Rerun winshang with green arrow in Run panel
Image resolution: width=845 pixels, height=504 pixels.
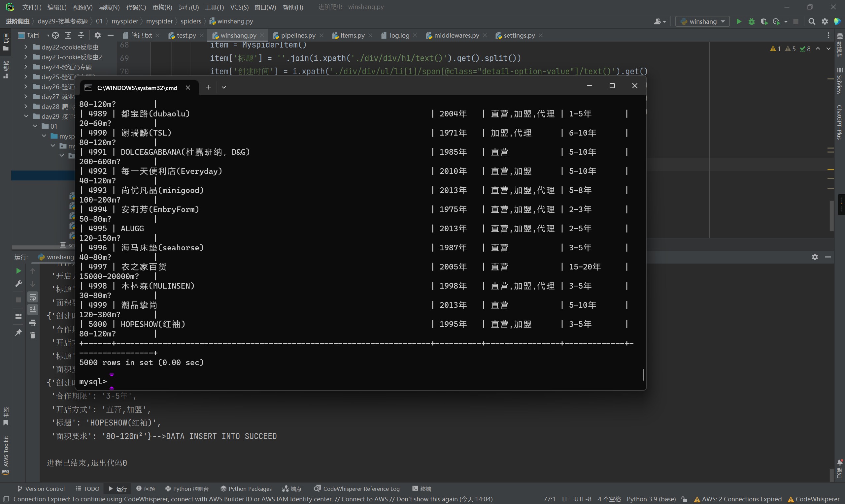[x=19, y=271]
